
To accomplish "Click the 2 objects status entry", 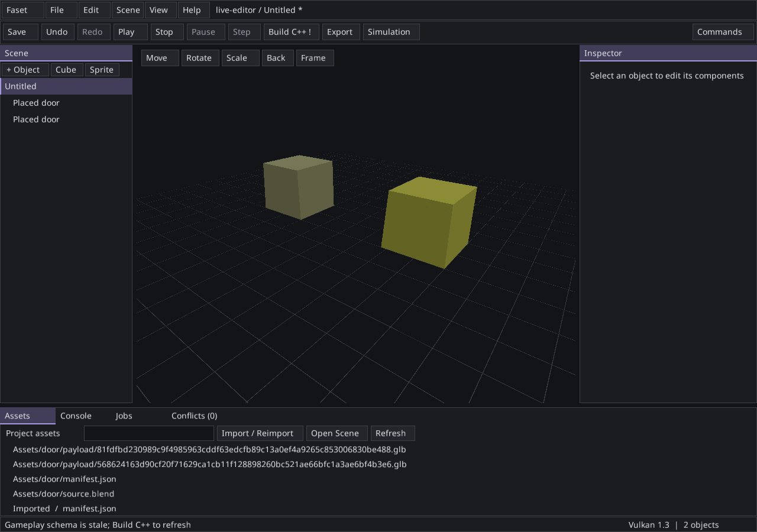I will [x=701, y=525].
